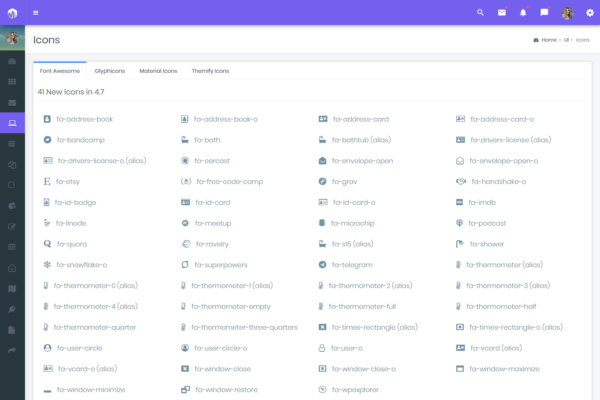The width and height of the screenshot is (600, 400).
Task: Click the fa-handshake-o icon
Action: pos(461,181)
